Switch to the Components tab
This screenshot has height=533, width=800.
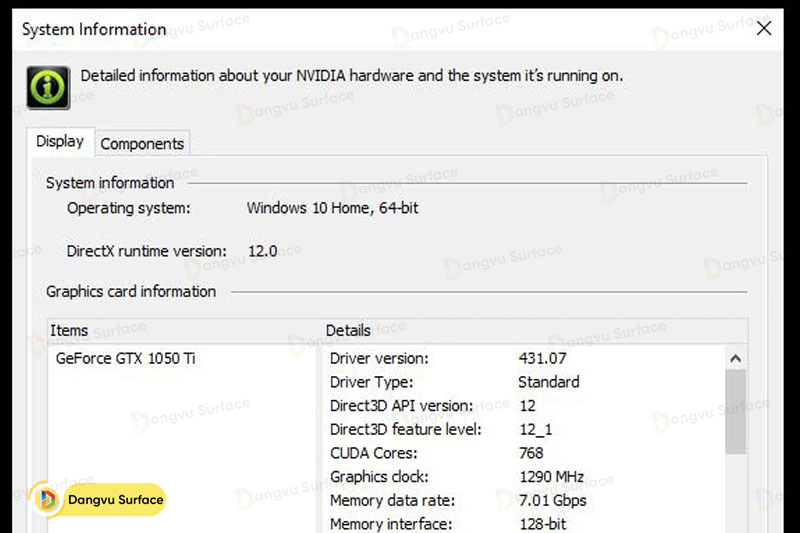click(x=142, y=144)
